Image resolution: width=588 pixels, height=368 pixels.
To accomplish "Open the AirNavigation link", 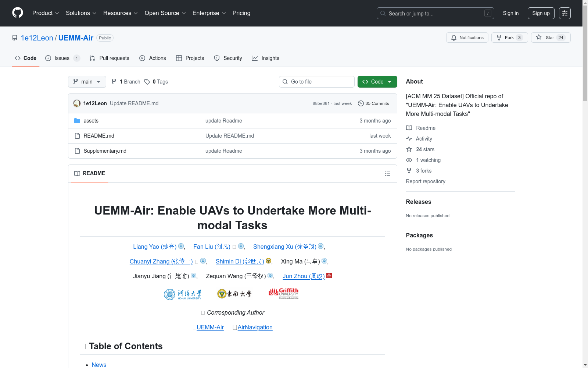I will coord(255,327).
